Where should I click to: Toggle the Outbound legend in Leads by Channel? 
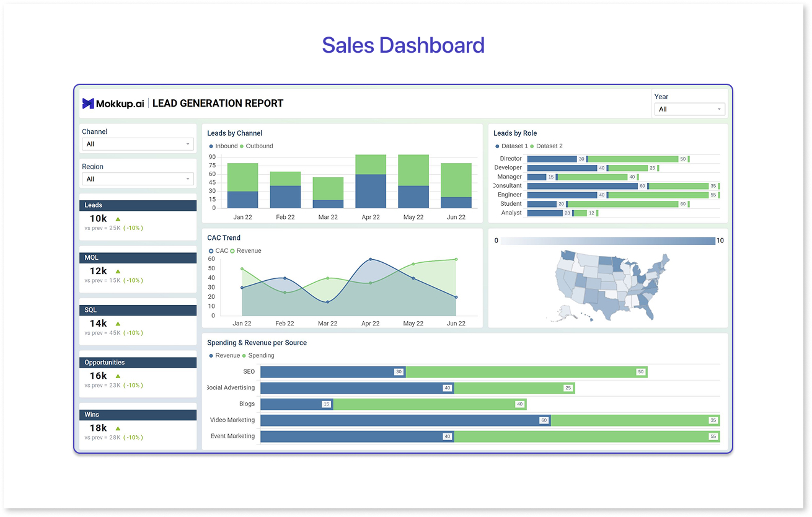click(x=257, y=146)
